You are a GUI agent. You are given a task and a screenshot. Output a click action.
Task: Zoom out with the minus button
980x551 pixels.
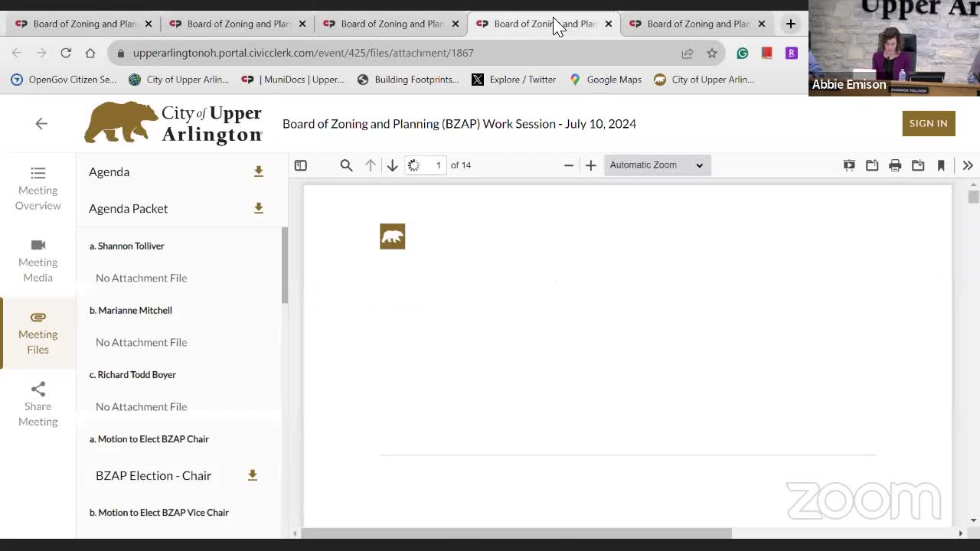point(568,165)
